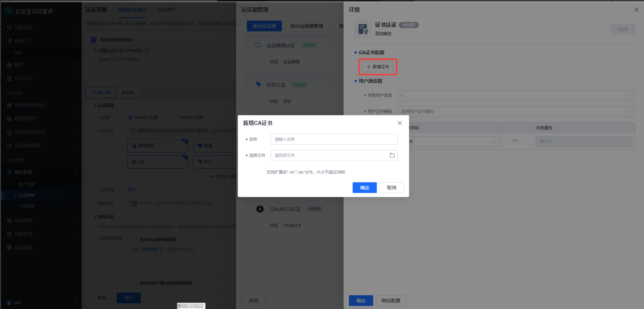Click the jeky user avatar icon
644x309 pixels.
tap(9, 302)
